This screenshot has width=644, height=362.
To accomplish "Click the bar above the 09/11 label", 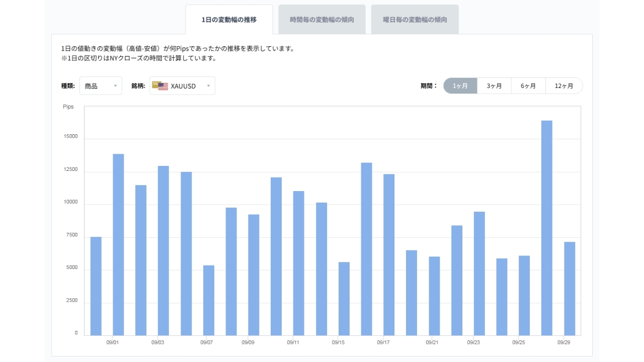I will coord(299,263).
